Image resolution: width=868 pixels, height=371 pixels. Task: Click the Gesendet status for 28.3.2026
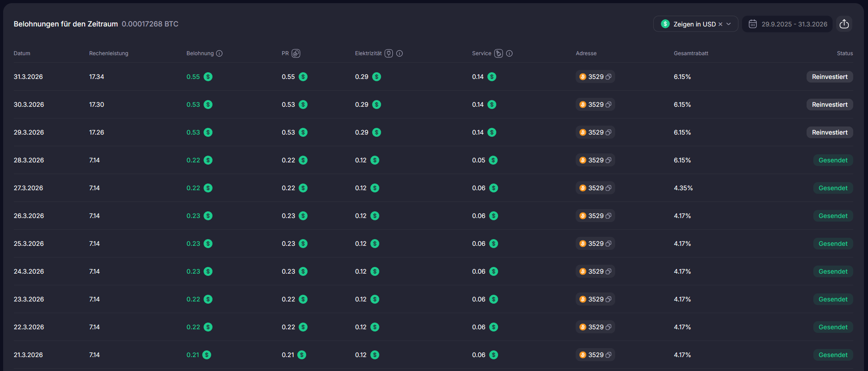tap(833, 160)
